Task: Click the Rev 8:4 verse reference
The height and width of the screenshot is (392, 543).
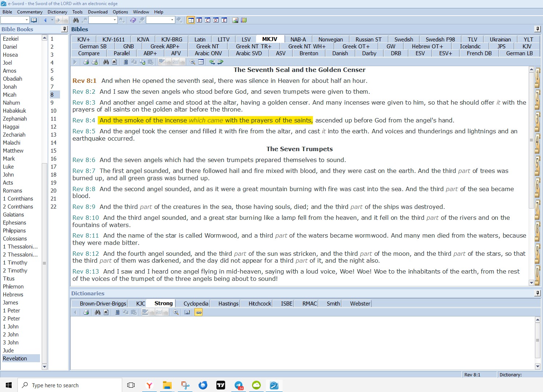Action: [x=84, y=120]
